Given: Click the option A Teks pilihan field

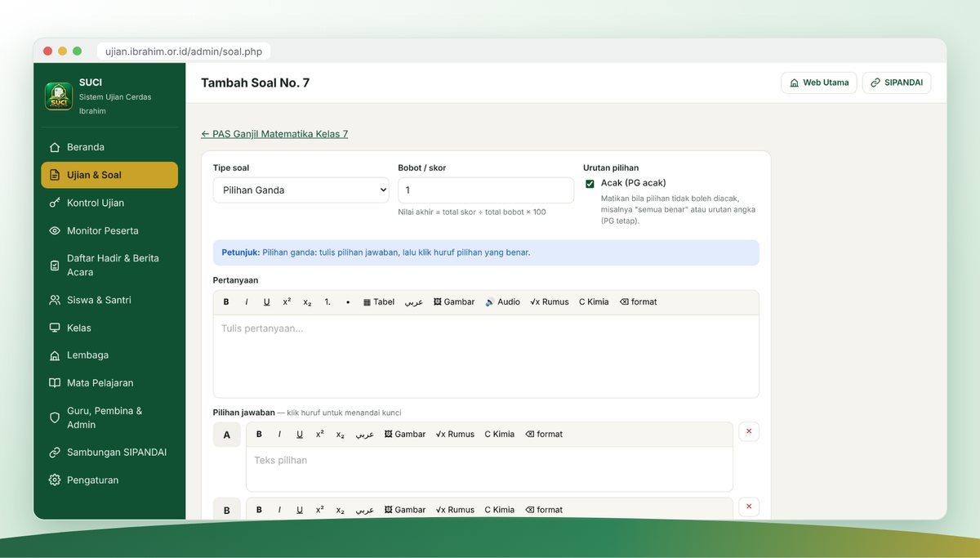Looking at the screenshot, I should click(489, 469).
